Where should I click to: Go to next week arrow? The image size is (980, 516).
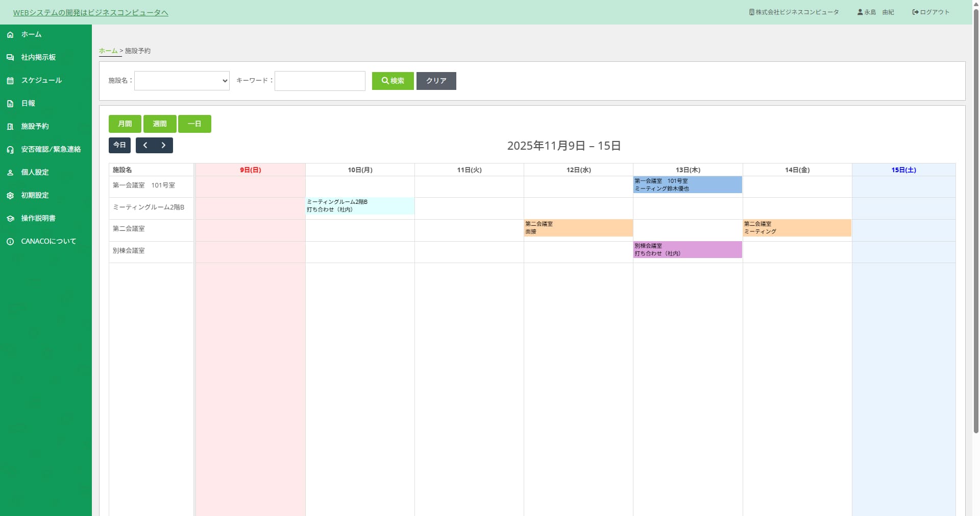[163, 146]
